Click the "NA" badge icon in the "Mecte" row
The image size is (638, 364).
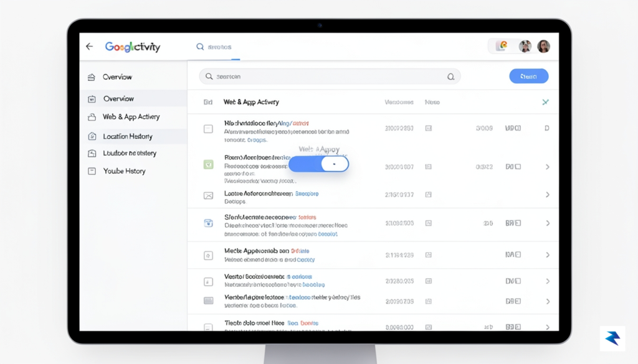point(513,254)
